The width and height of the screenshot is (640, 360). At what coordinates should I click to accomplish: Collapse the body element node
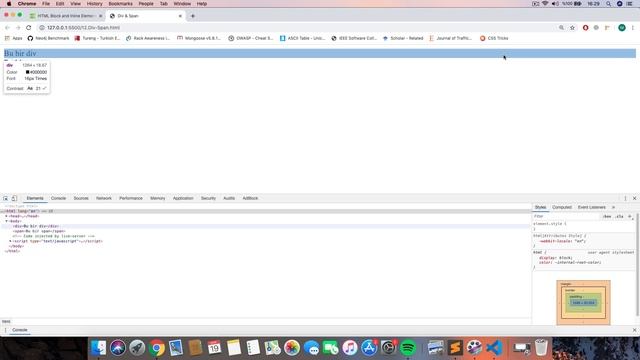coord(7,221)
